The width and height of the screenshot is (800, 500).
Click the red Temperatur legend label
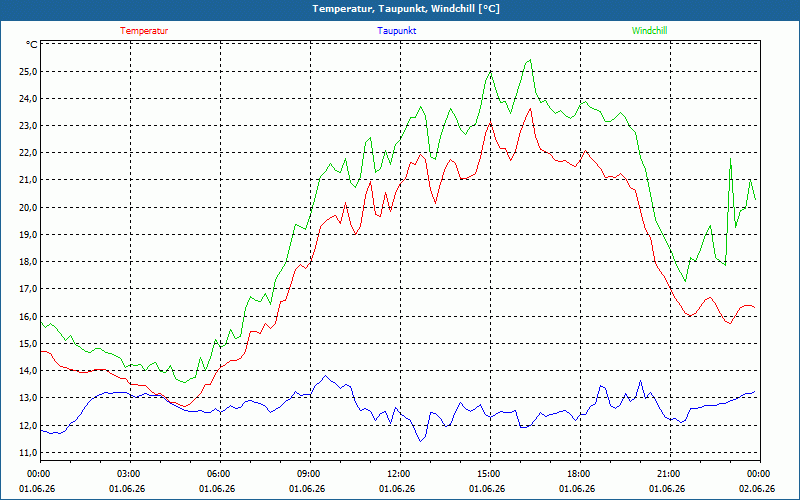[144, 31]
